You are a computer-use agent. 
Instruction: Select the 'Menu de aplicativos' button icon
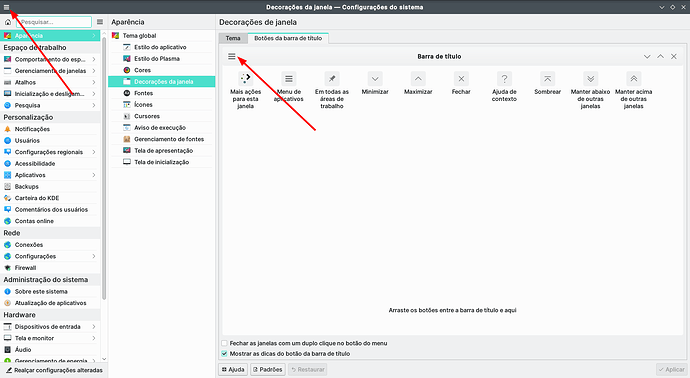(x=289, y=79)
